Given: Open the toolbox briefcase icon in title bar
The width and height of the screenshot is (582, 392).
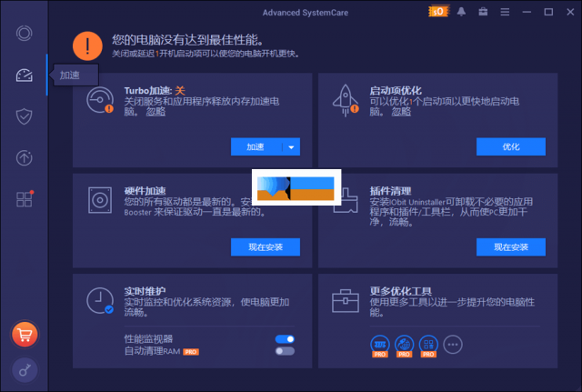Looking at the screenshot, I should click(483, 12).
